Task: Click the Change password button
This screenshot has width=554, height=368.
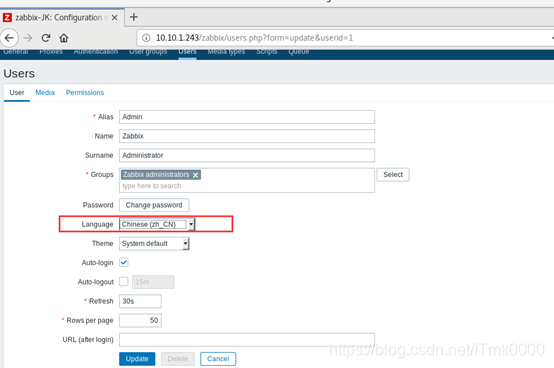Action: click(154, 205)
